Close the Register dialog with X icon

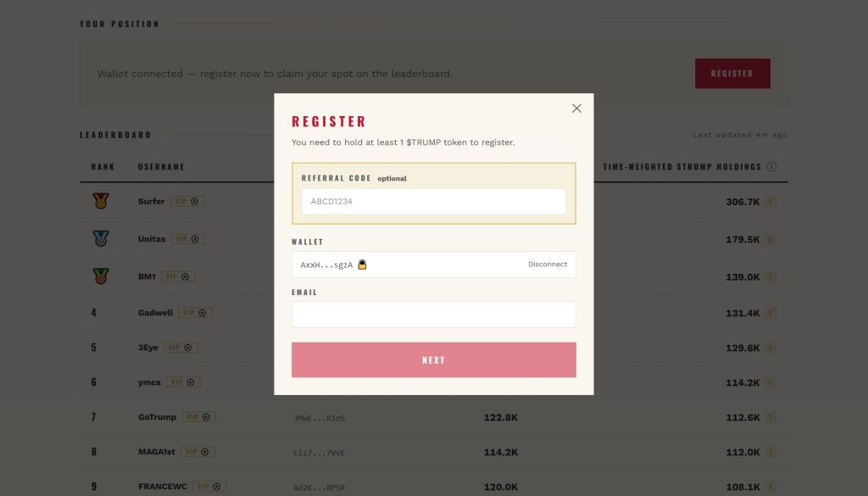pos(576,109)
